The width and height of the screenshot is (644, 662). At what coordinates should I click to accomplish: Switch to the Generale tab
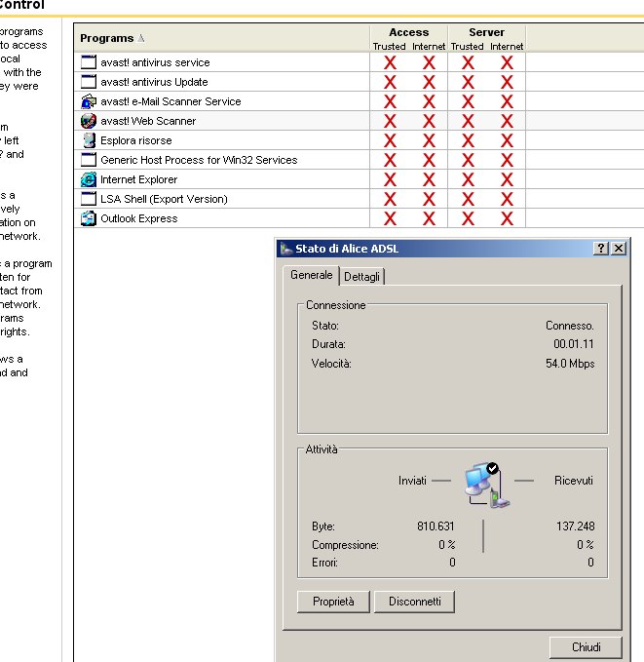(x=312, y=275)
